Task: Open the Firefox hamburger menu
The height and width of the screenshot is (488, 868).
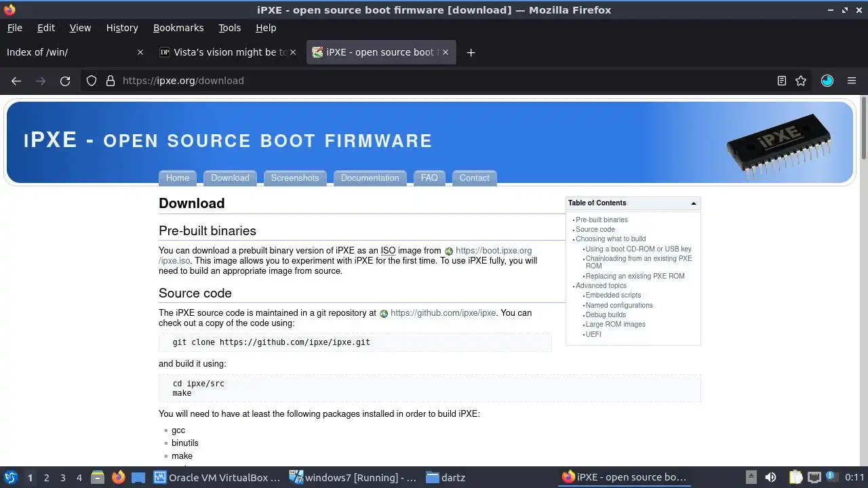Action: (x=852, y=81)
